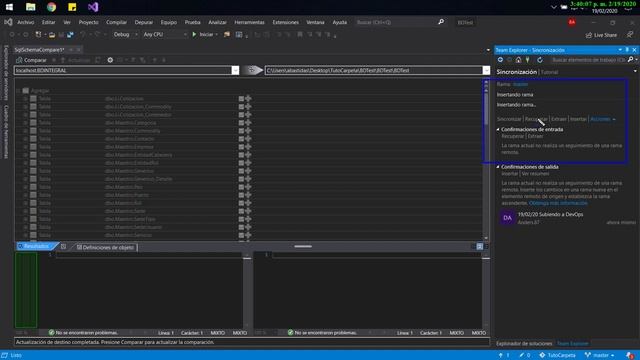The image size is (640, 360).
Task: Click the Ver resumen link
Action: pyautogui.click(x=535, y=174)
